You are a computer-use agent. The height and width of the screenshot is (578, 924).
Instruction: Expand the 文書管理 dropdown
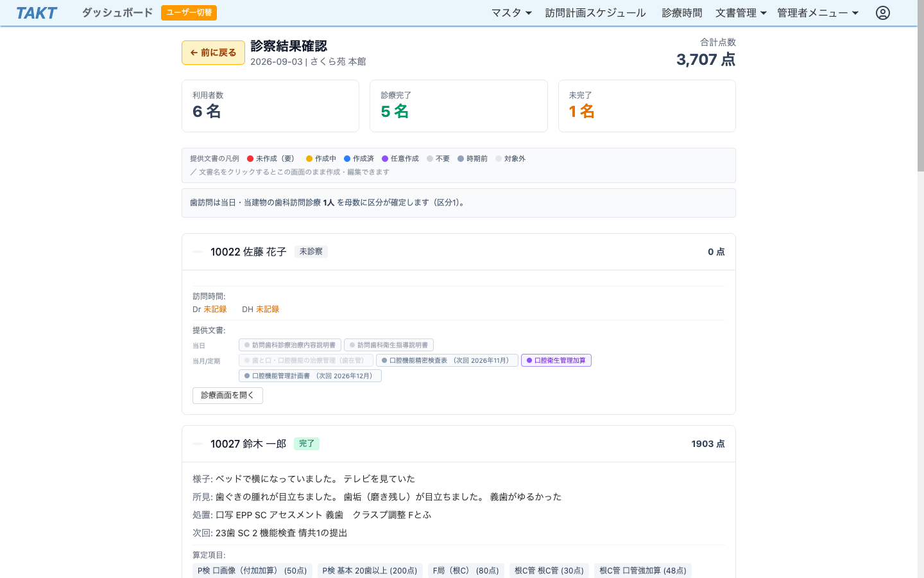coord(741,13)
